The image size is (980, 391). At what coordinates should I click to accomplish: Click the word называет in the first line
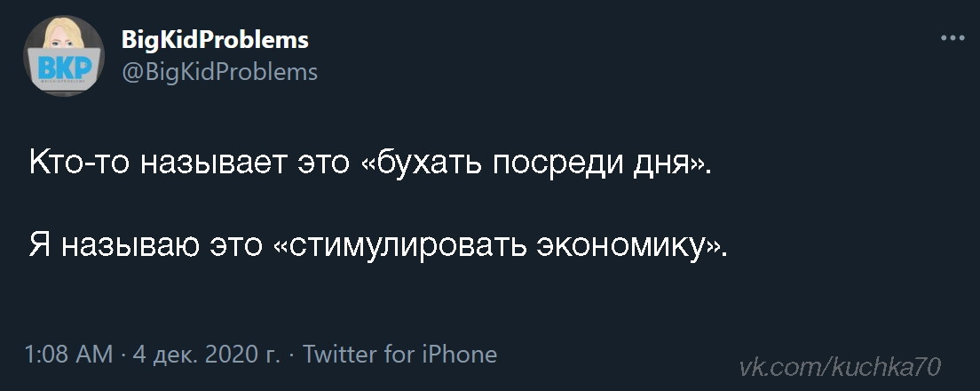tap(208, 165)
